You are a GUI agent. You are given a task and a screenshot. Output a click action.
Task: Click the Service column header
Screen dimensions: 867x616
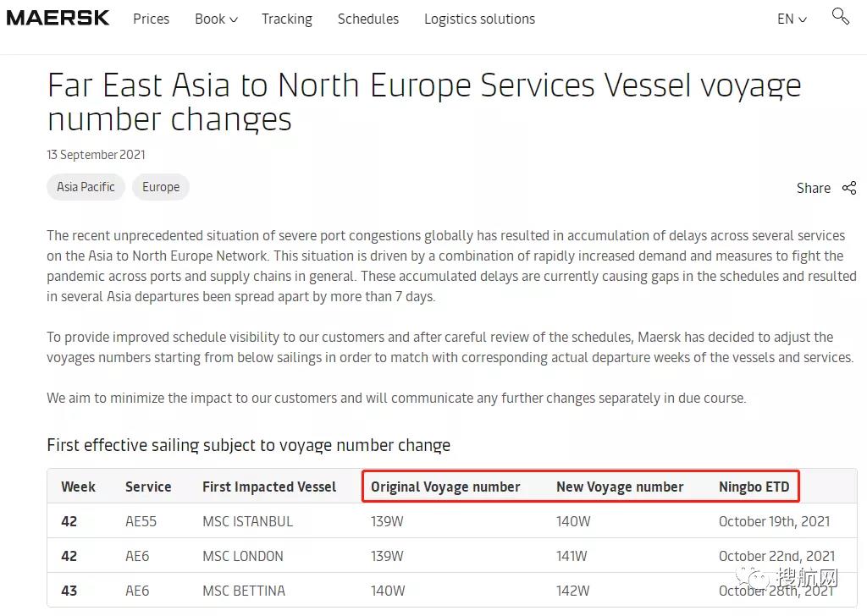[x=148, y=487]
